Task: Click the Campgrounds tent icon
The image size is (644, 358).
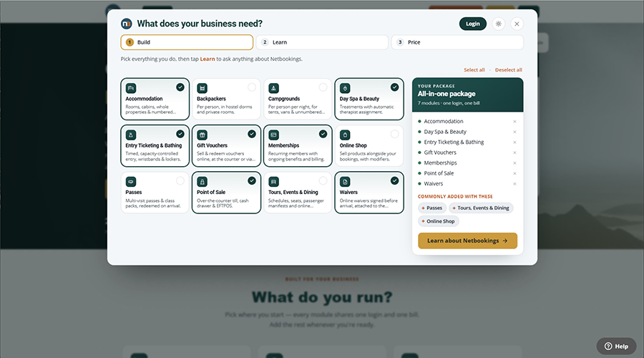Action: coord(273,88)
